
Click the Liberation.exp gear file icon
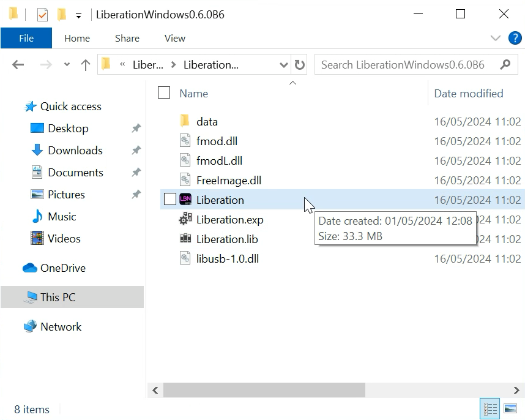[x=185, y=220]
